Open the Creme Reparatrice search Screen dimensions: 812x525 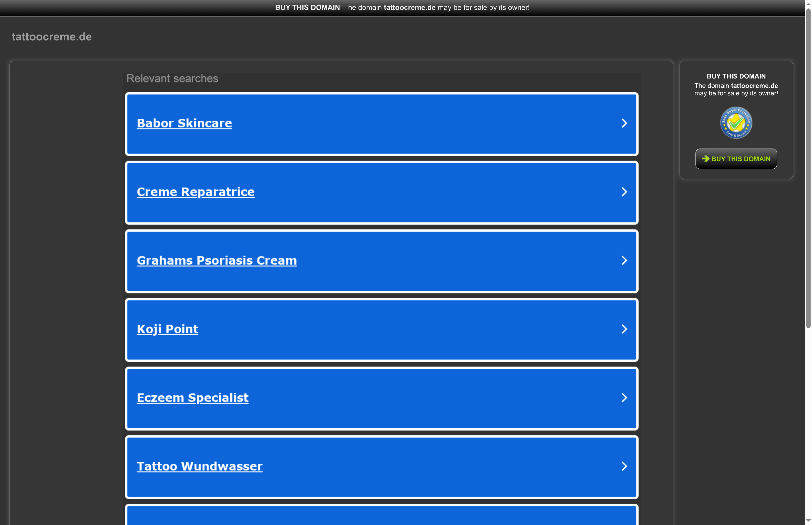click(x=195, y=192)
